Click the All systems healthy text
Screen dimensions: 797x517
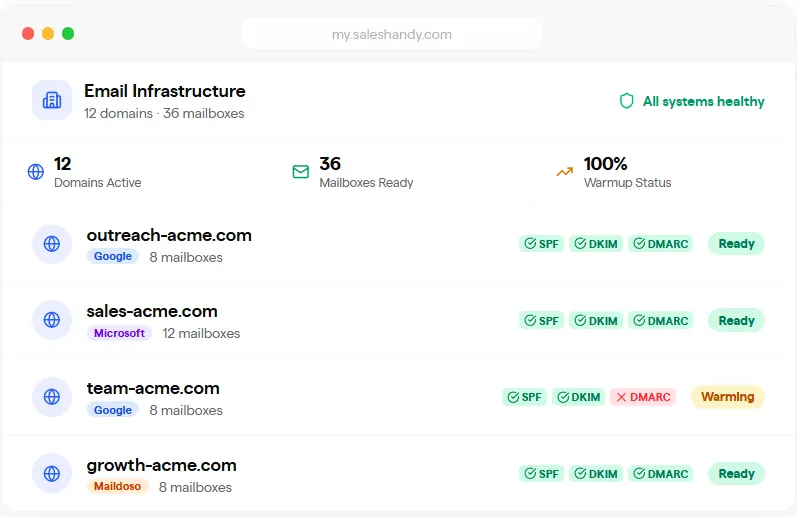pyautogui.click(x=703, y=102)
